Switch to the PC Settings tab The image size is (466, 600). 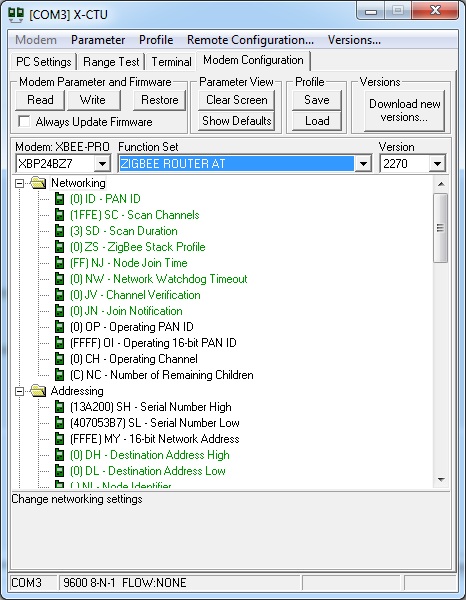click(x=44, y=62)
